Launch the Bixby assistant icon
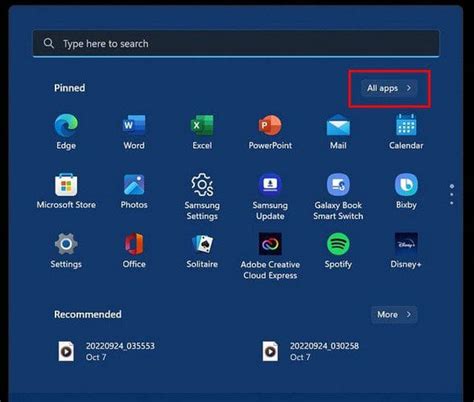This screenshot has height=402, width=474. click(406, 191)
